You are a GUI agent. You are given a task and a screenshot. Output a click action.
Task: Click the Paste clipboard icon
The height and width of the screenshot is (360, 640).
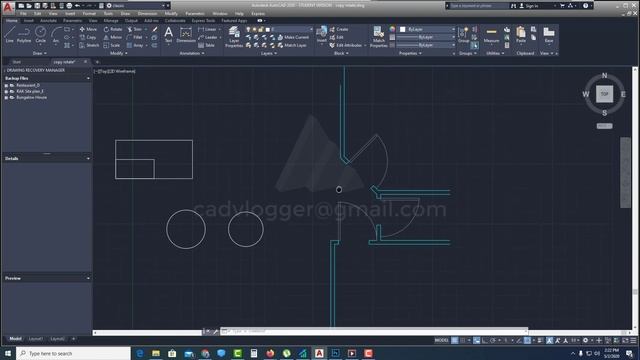(521, 35)
